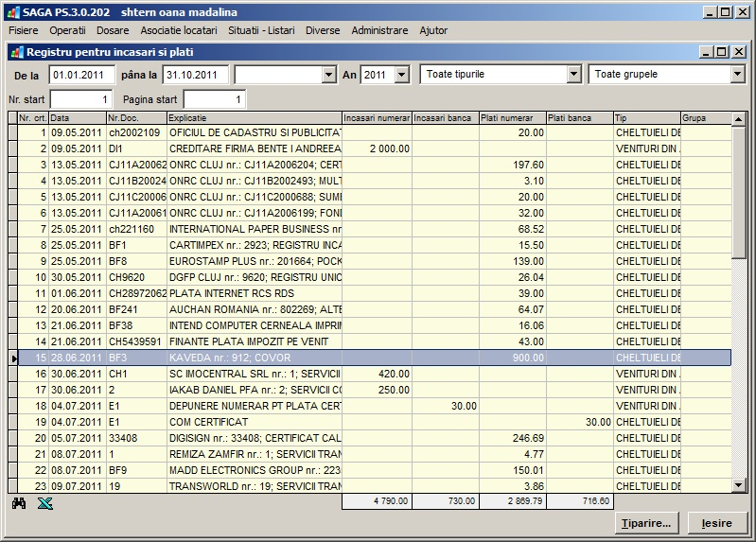Select row DGFP CLUJ nr.: 9620
The height and width of the screenshot is (542, 756).
coord(375,277)
